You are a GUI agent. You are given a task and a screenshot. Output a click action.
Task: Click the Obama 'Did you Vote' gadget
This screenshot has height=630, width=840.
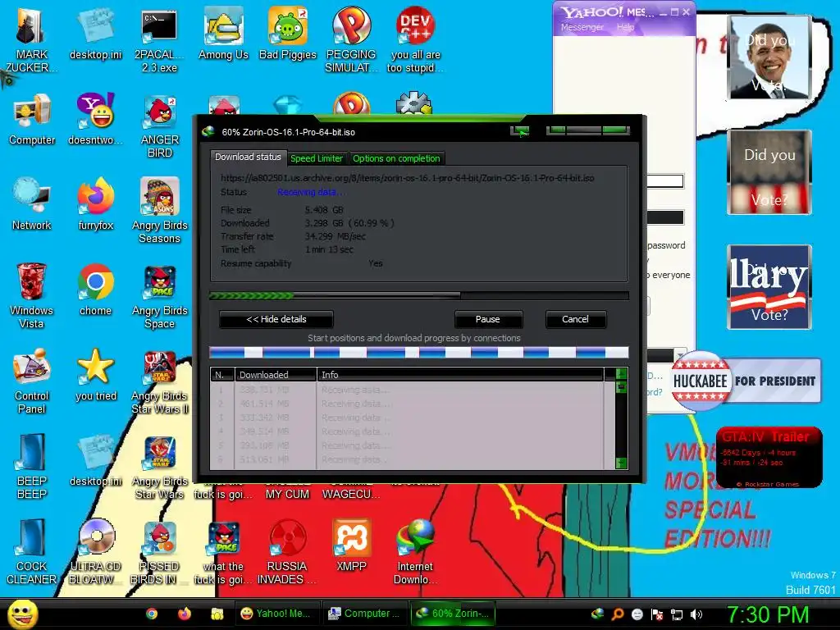pos(769,57)
